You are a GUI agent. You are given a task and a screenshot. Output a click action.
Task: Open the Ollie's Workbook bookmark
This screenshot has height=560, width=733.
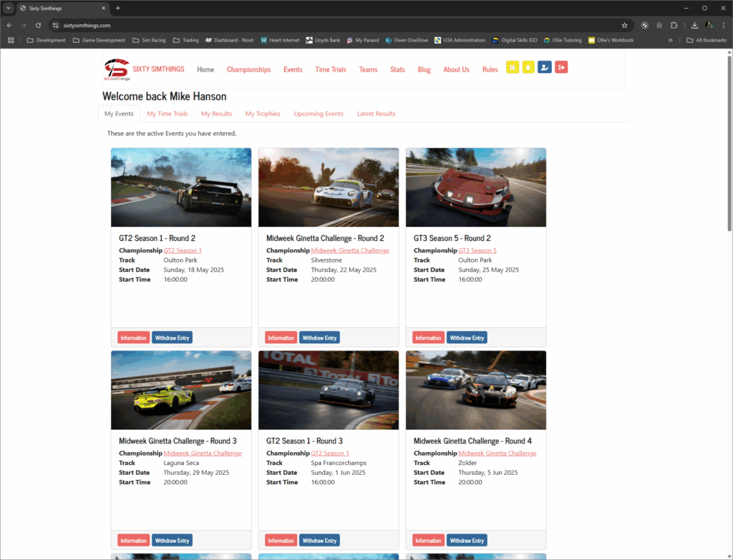pos(611,40)
